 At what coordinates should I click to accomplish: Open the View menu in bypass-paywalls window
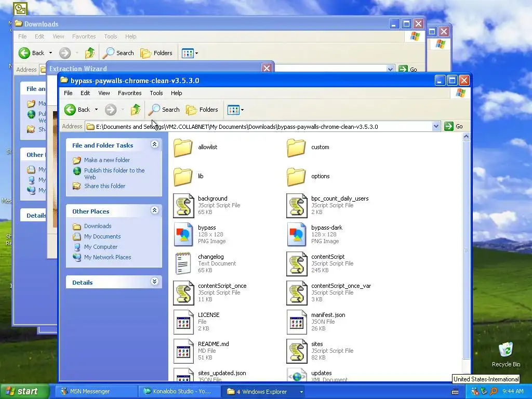pos(104,93)
